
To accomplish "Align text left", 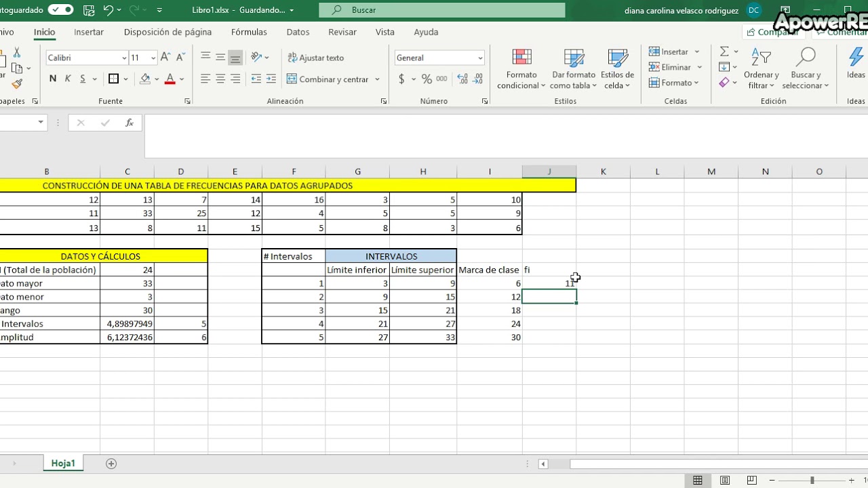I will [x=205, y=79].
